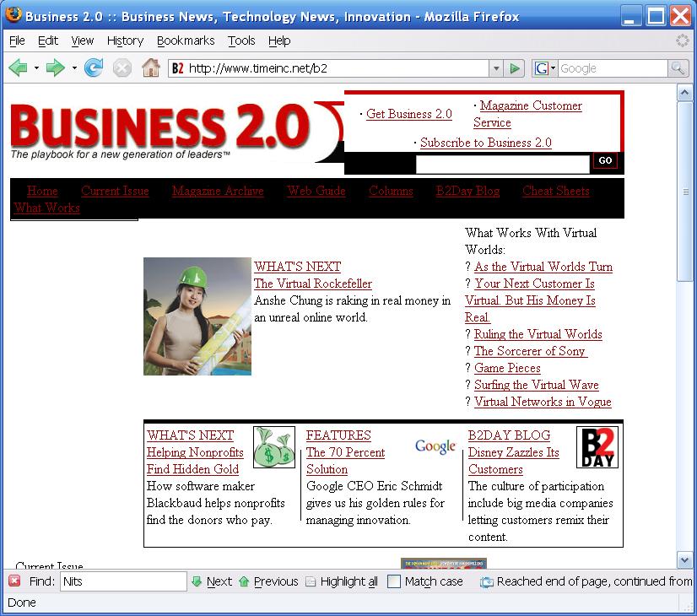Image resolution: width=697 pixels, height=616 pixels.
Task: Open the Cheat Sheets nav link
Action: pos(555,191)
